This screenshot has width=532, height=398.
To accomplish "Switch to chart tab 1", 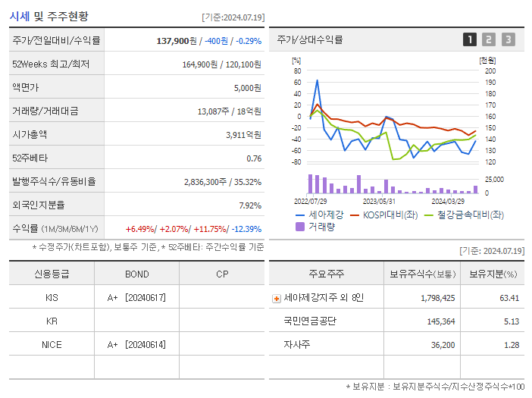I will pyautogui.click(x=470, y=39).
